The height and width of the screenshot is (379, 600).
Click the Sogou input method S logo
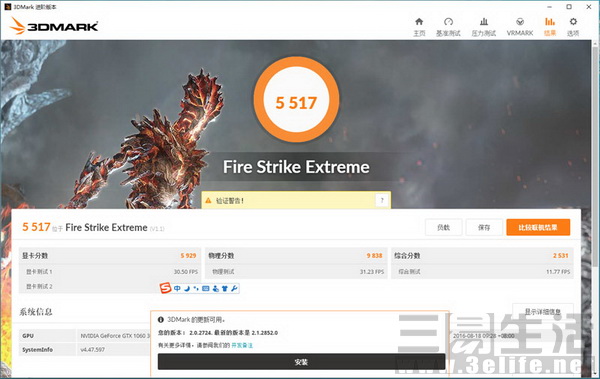165,288
